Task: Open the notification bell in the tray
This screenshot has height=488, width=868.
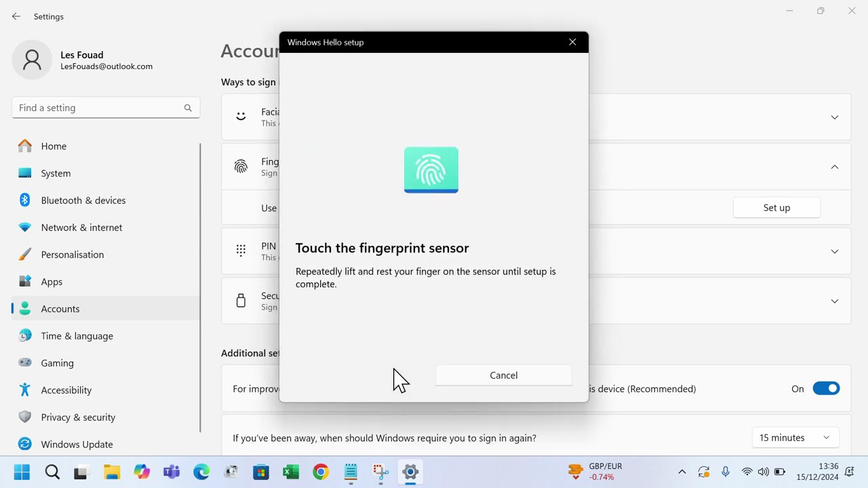Action: pos(849,472)
